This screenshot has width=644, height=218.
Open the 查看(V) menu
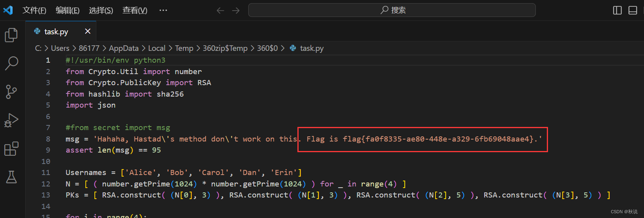pyautogui.click(x=135, y=10)
